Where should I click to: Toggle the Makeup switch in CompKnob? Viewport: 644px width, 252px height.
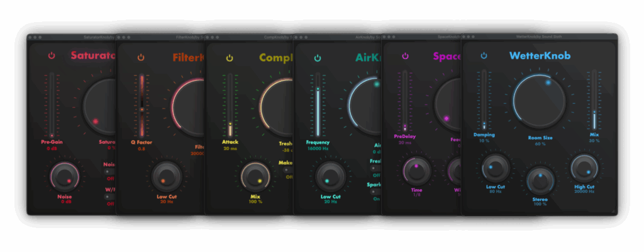[x=289, y=169]
